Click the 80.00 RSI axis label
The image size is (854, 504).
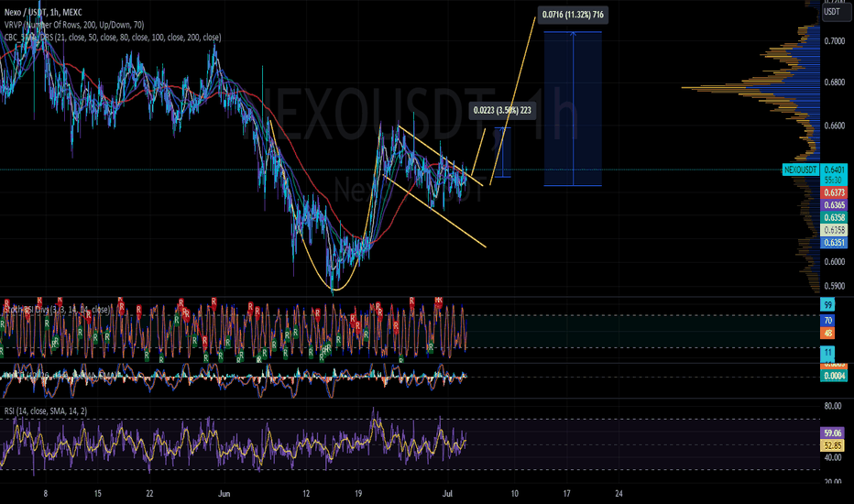coord(833,406)
